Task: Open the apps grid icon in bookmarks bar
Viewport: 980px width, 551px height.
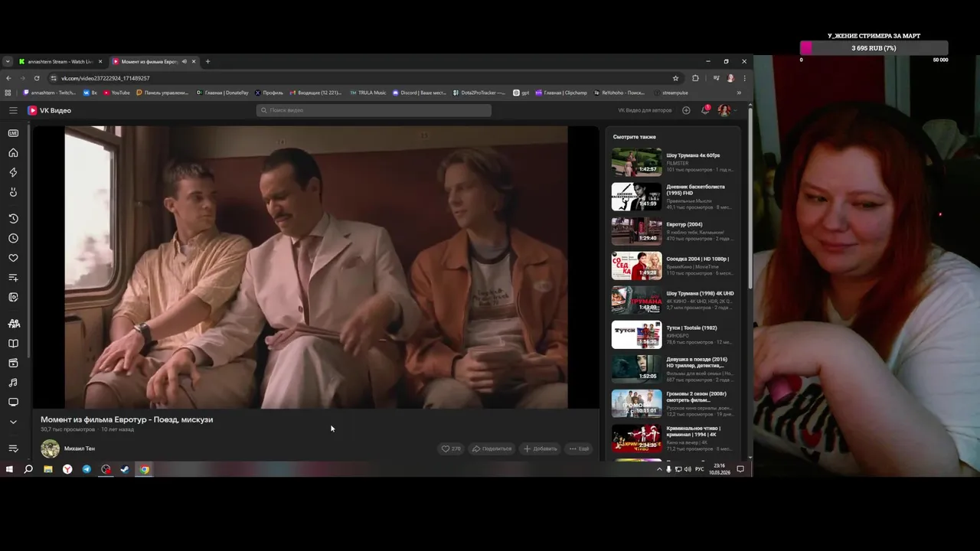Action: [8, 93]
